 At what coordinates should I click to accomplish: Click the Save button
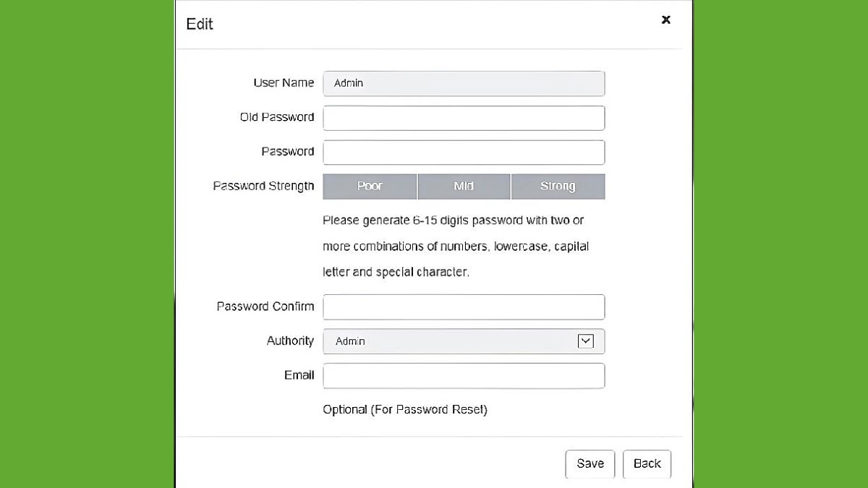pyautogui.click(x=590, y=464)
